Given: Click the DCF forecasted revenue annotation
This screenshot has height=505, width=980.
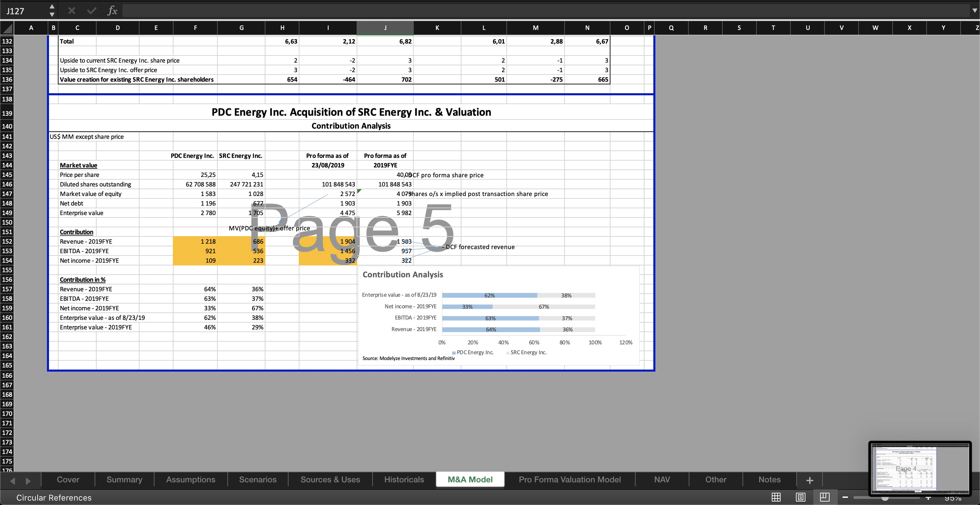Looking at the screenshot, I should click(478, 247).
